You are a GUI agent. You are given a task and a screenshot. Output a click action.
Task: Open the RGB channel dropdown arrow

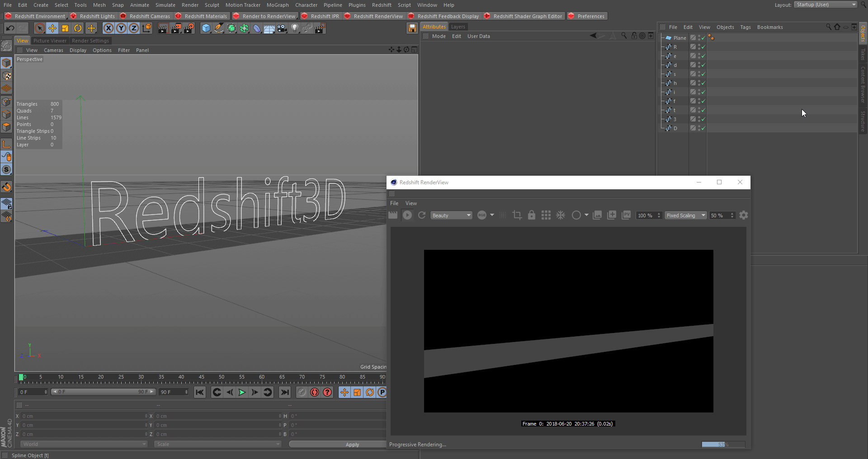(492, 215)
